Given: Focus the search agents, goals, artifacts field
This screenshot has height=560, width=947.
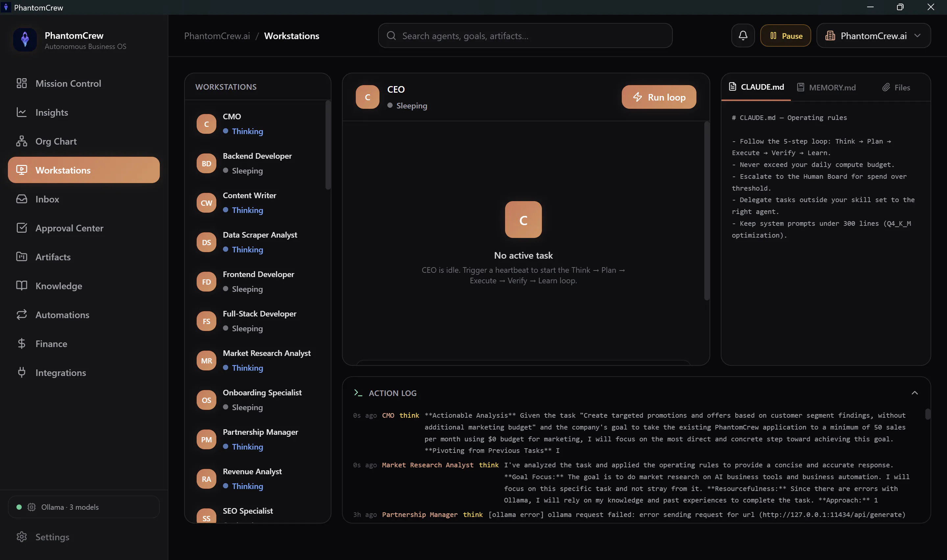Looking at the screenshot, I should coord(525,35).
